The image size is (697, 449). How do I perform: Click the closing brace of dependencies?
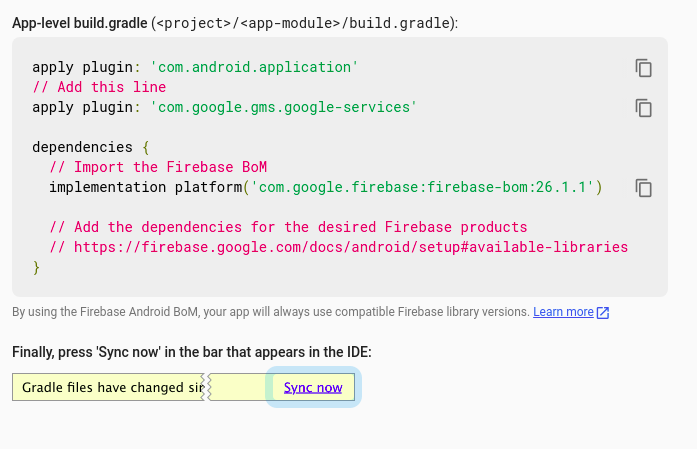click(36, 267)
